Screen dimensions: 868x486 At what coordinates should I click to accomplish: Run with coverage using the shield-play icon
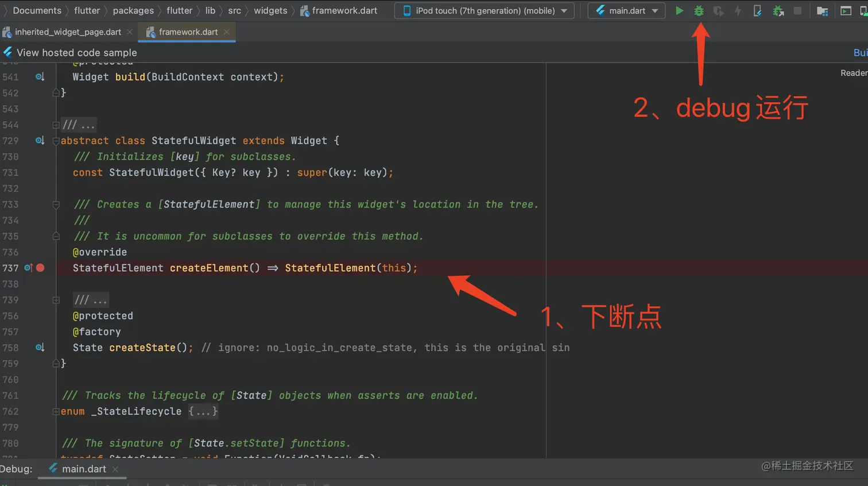[718, 10]
